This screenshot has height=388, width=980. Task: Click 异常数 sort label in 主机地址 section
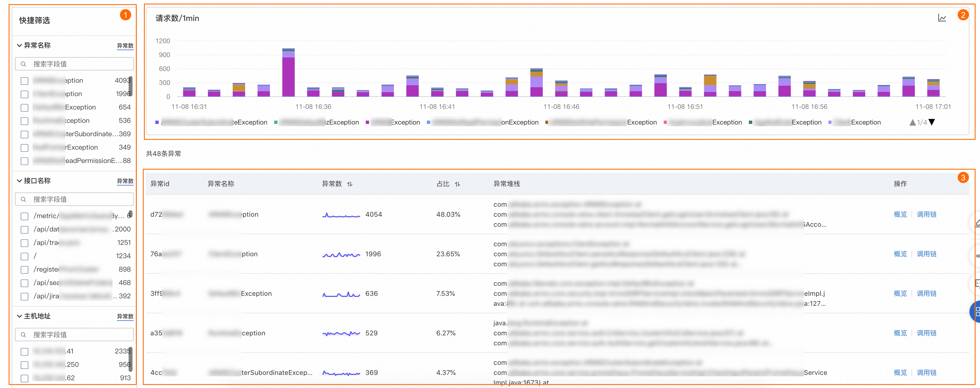coord(125,316)
